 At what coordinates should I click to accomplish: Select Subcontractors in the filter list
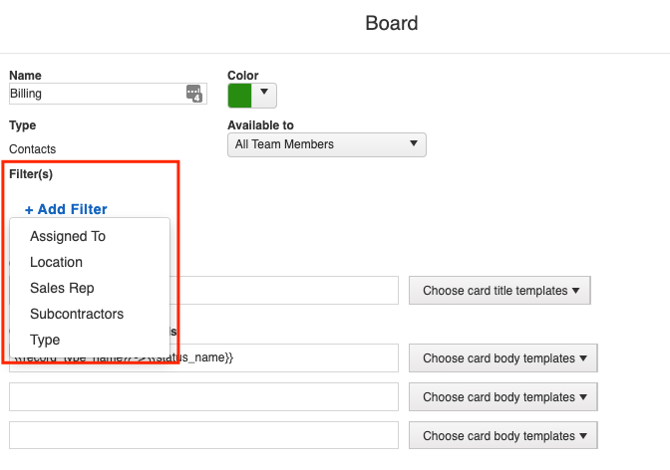(x=77, y=314)
